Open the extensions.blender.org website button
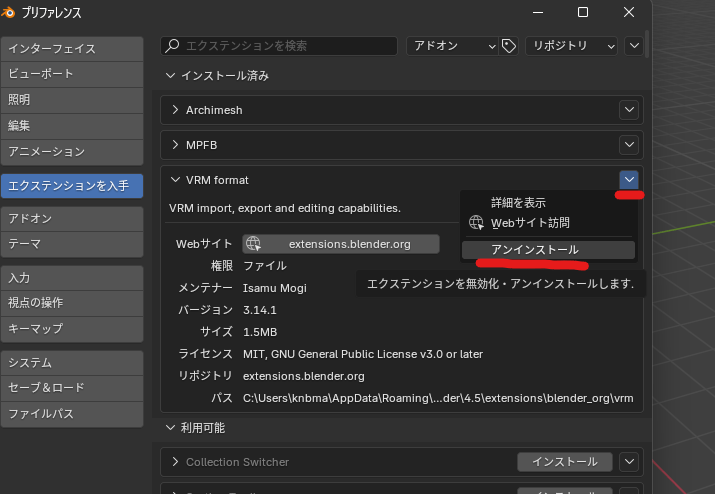The image size is (715, 494). (x=341, y=243)
